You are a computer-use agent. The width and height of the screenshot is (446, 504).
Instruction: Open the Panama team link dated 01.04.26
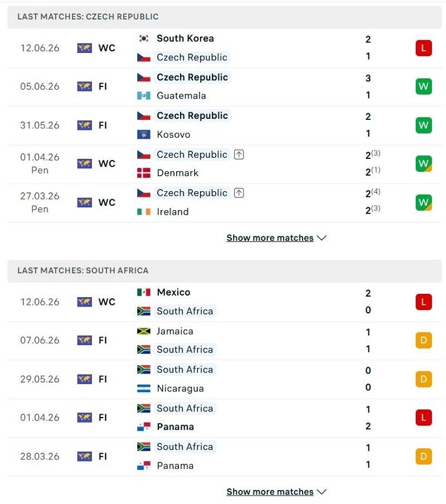click(x=176, y=427)
